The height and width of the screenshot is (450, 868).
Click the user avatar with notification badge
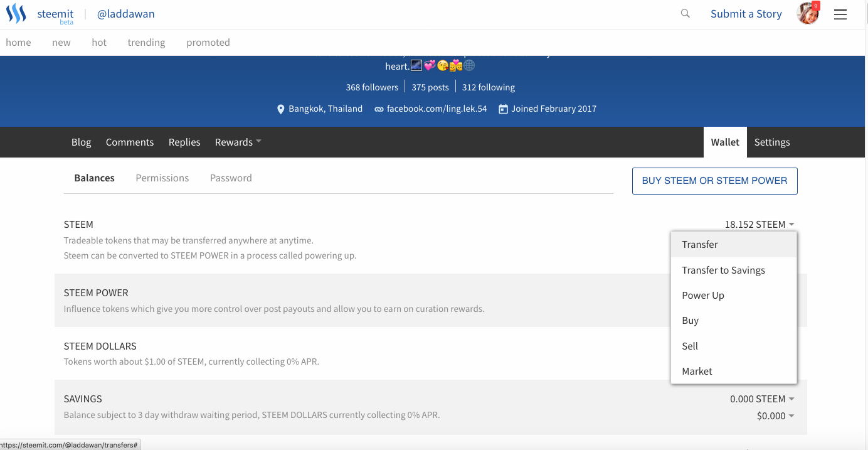808,13
